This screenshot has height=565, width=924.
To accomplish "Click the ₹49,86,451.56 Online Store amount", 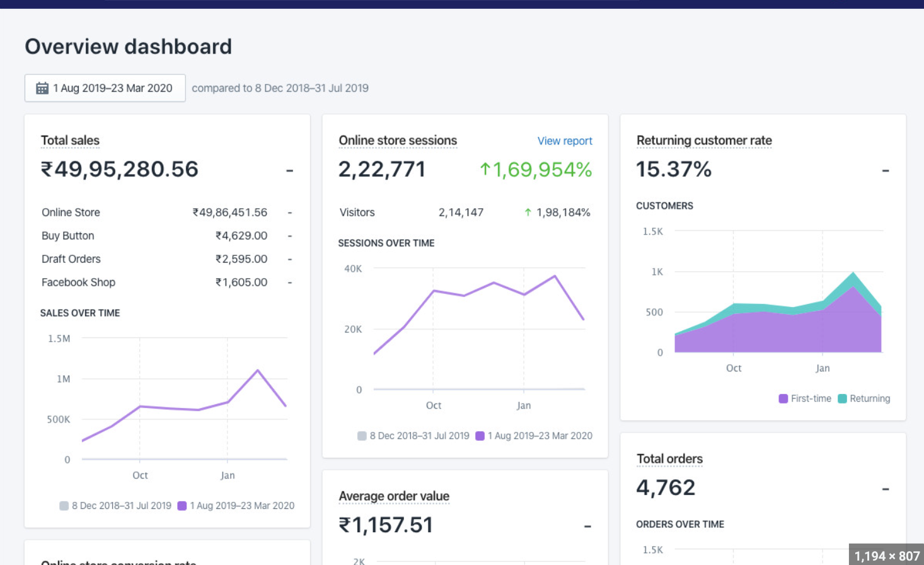I will 229,213.
